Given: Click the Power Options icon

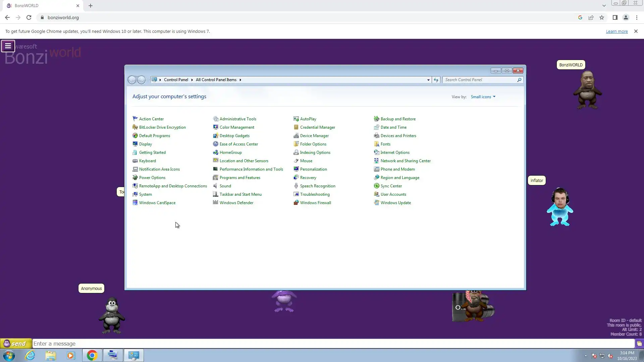Looking at the screenshot, I should (x=135, y=178).
